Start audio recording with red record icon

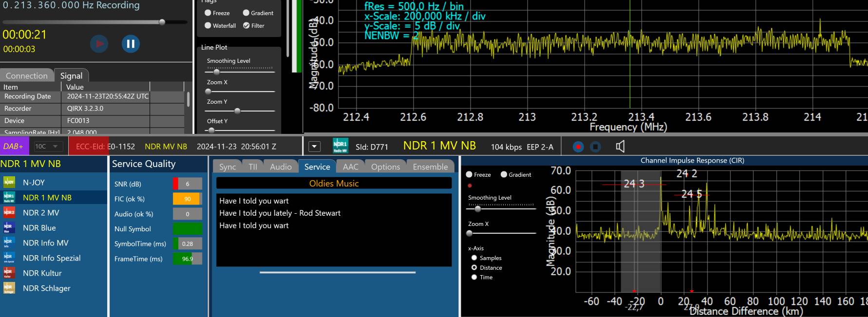coord(578,147)
